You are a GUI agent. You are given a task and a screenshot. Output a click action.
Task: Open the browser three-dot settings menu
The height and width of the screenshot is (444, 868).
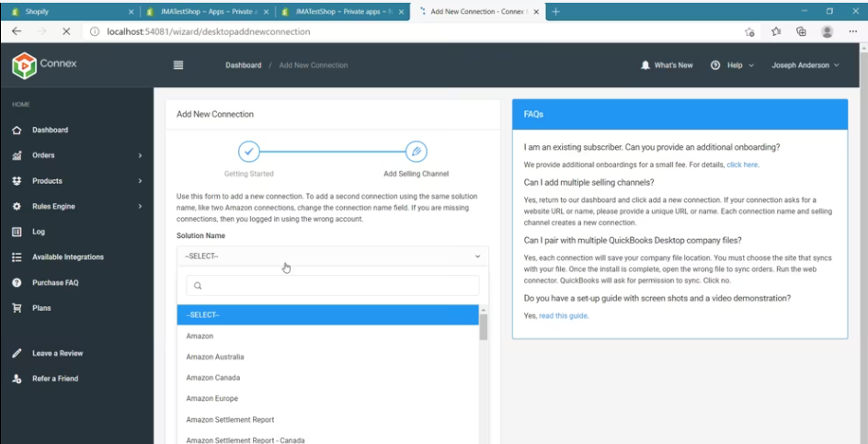(853, 31)
